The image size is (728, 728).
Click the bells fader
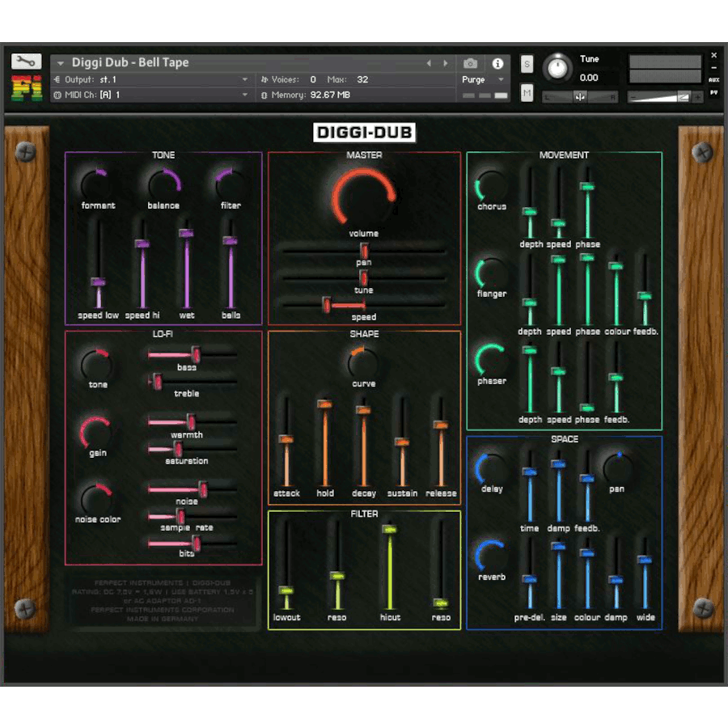pyautogui.click(x=231, y=240)
